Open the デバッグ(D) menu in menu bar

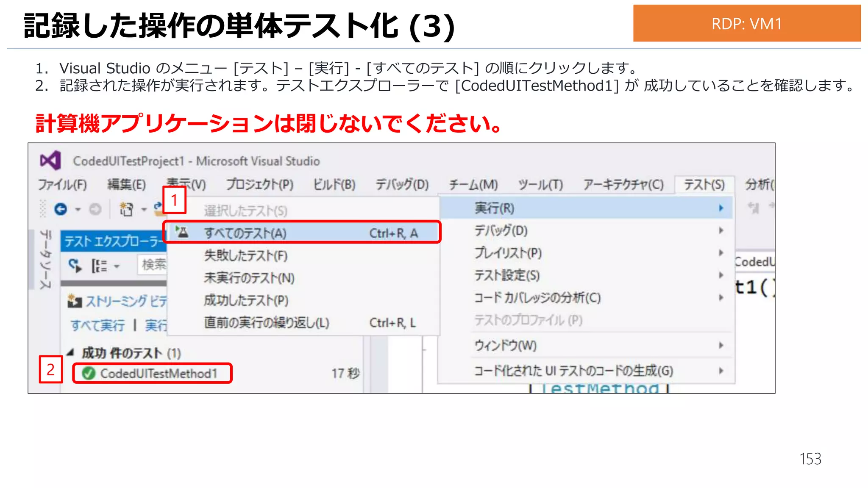tap(402, 185)
